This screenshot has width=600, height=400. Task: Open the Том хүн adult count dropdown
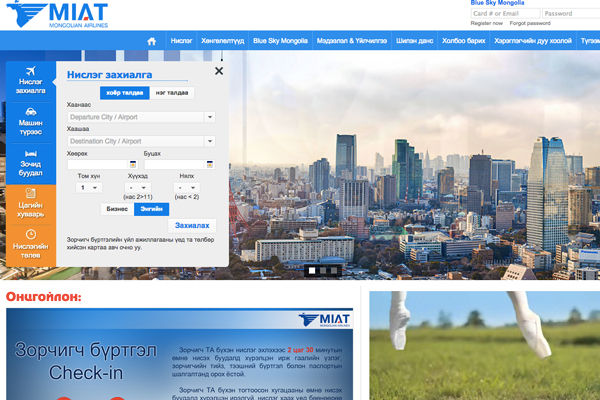(x=89, y=188)
